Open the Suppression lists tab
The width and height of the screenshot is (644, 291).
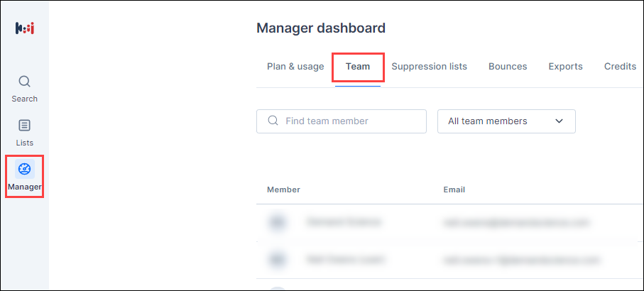(429, 67)
